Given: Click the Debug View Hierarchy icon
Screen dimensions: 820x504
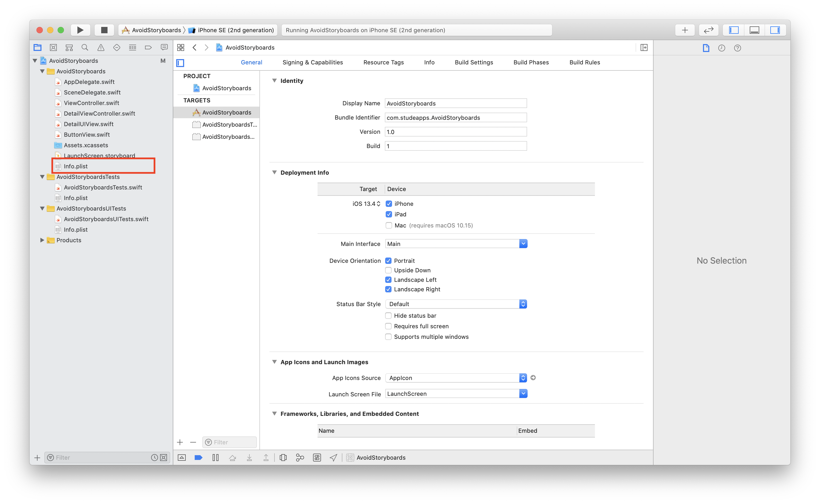Looking at the screenshot, I should coord(283,457).
